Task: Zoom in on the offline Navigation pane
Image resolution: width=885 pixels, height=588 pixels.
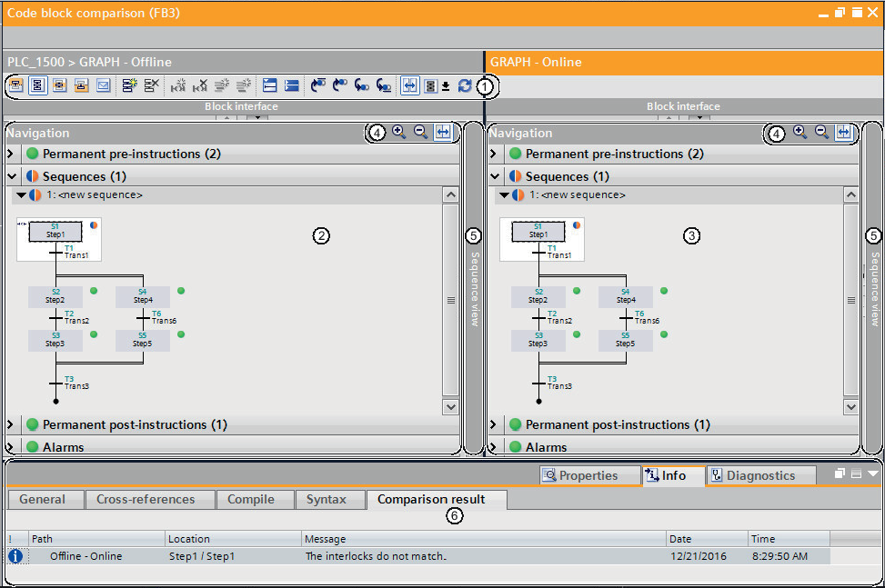Action: pos(398,133)
